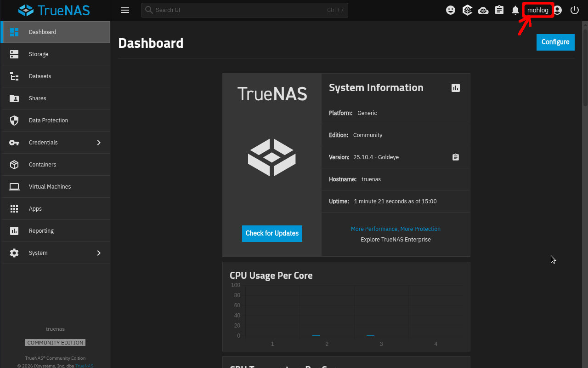Expand the Credentials submenu chevron
Viewport: 588px width, 368px height.
[x=99, y=143]
